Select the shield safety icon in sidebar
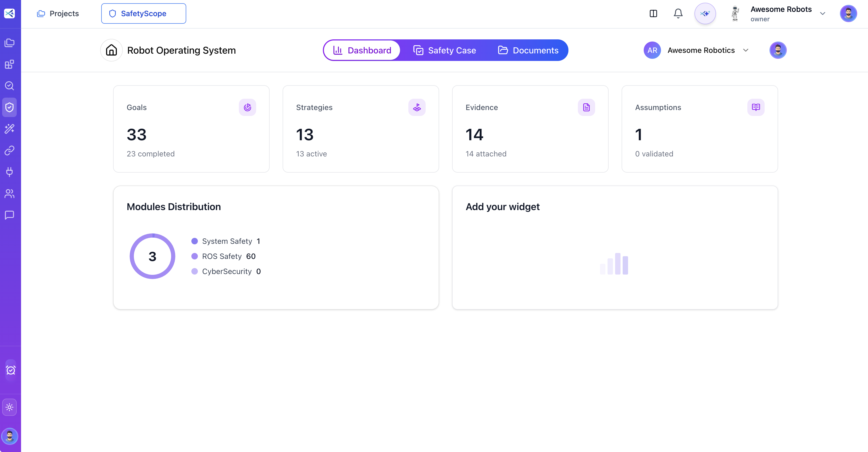The width and height of the screenshot is (868, 452). coord(9,107)
